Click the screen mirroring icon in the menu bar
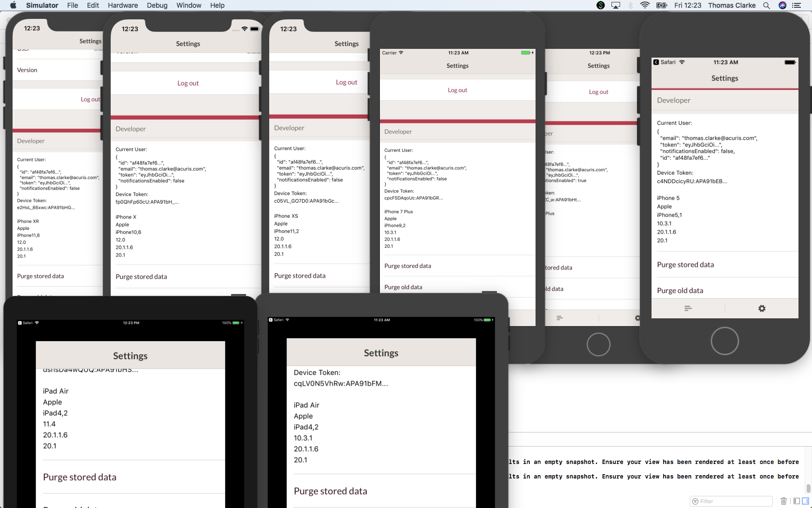This screenshot has width=812, height=508. (615, 5)
